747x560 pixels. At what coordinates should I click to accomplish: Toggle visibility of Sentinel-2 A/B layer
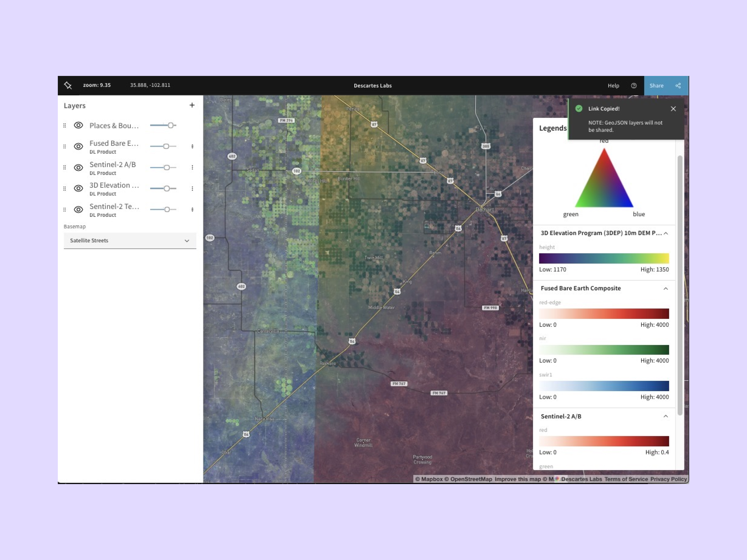click(78, 167)
